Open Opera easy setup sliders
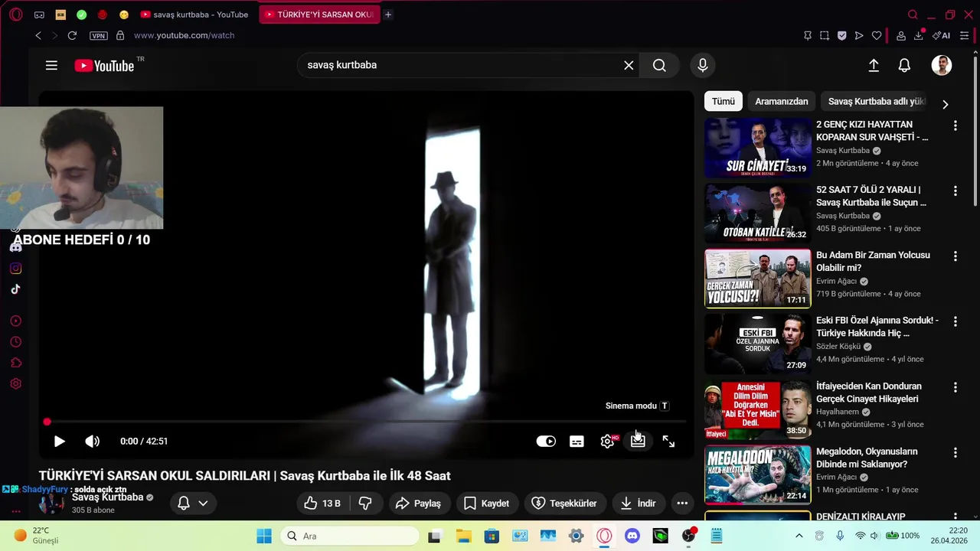The image size is (980, 551). point(964,35)
